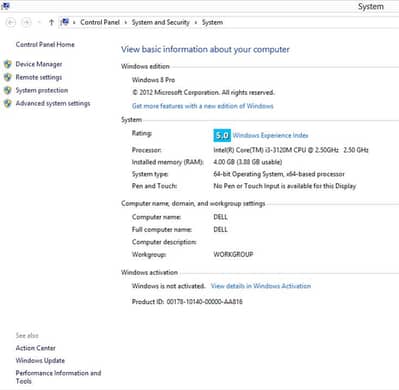
Task: Expand chevron after Control Panel breadcrumb
Action: (126, 22)
